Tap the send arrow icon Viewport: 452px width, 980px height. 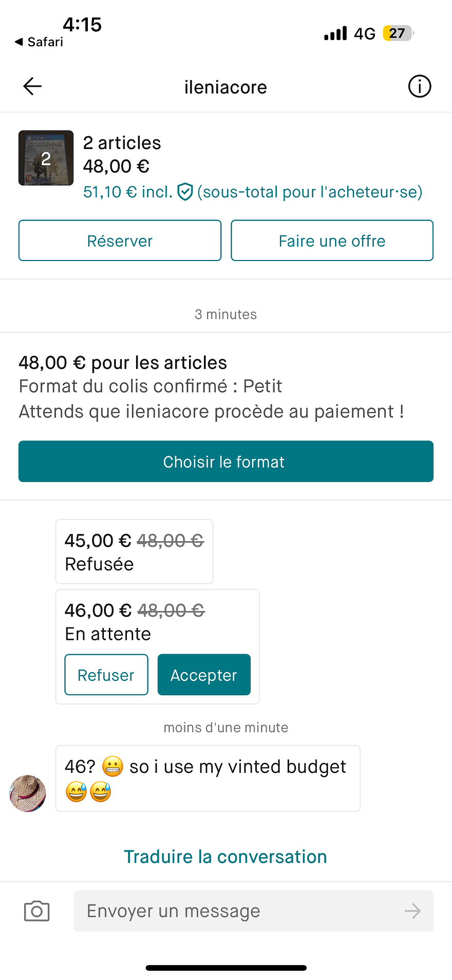tap(412, 911)
